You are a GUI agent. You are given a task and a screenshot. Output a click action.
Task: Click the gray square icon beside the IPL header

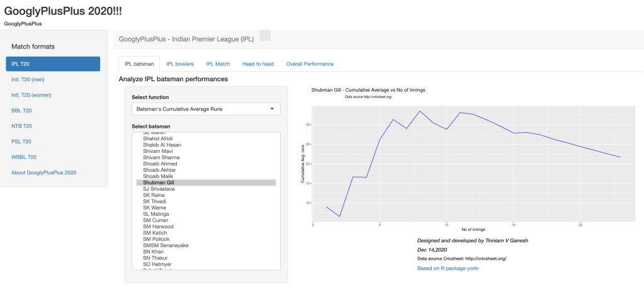click(265, 36)
